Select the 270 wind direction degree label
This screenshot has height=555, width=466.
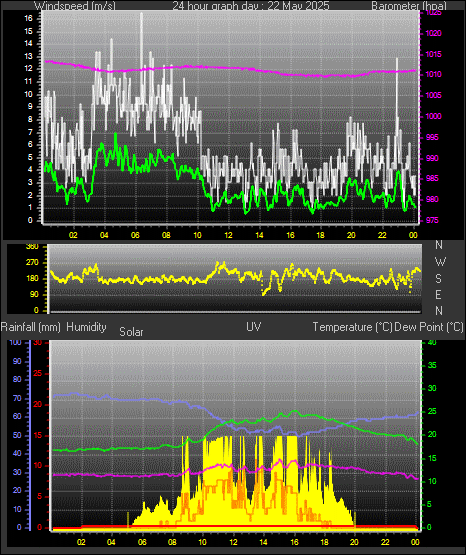pos(33,263)
